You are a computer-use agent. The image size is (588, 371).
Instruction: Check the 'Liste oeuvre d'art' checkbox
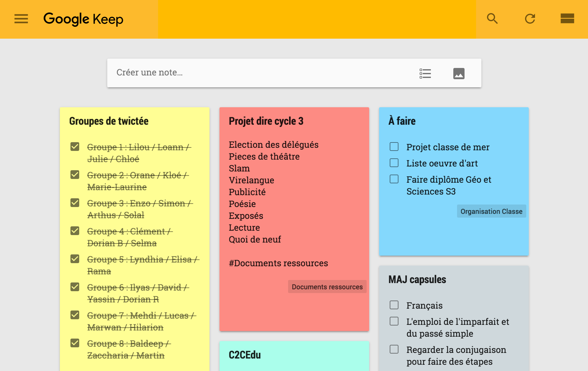tap(394, 163)
